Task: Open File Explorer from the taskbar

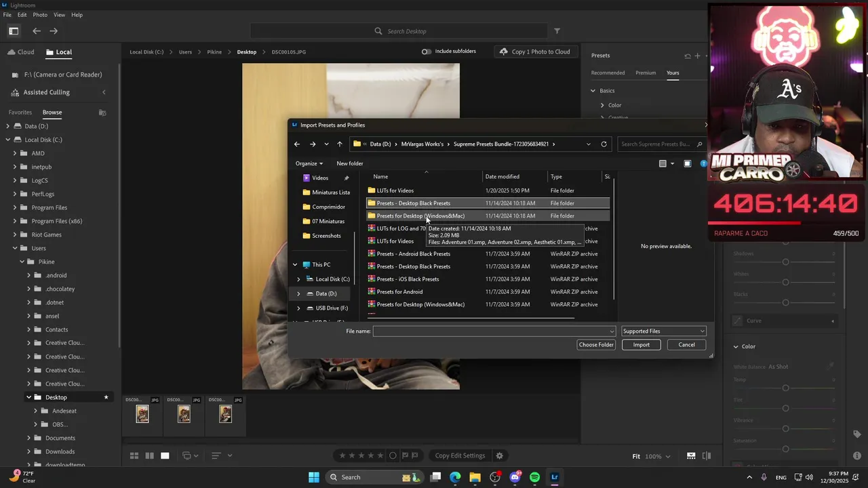Action: (475, 477)
